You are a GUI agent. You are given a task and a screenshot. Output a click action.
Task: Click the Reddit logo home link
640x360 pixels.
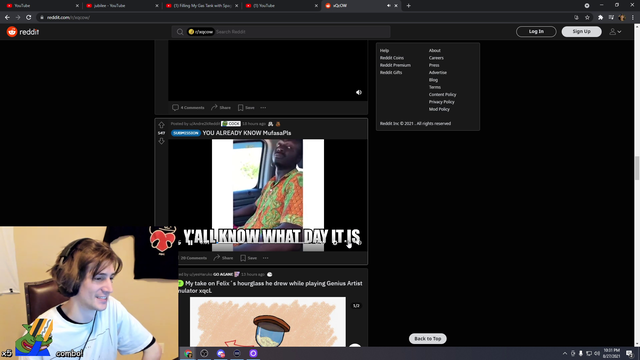pos(23,31)
